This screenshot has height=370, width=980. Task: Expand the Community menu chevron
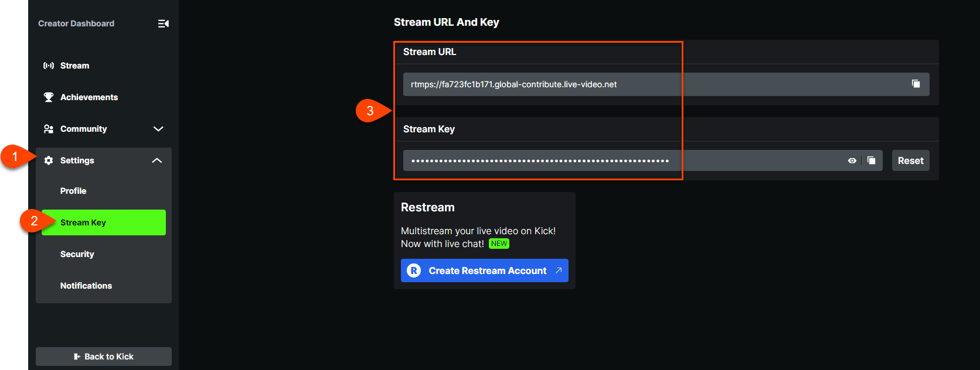pos(158,129)
